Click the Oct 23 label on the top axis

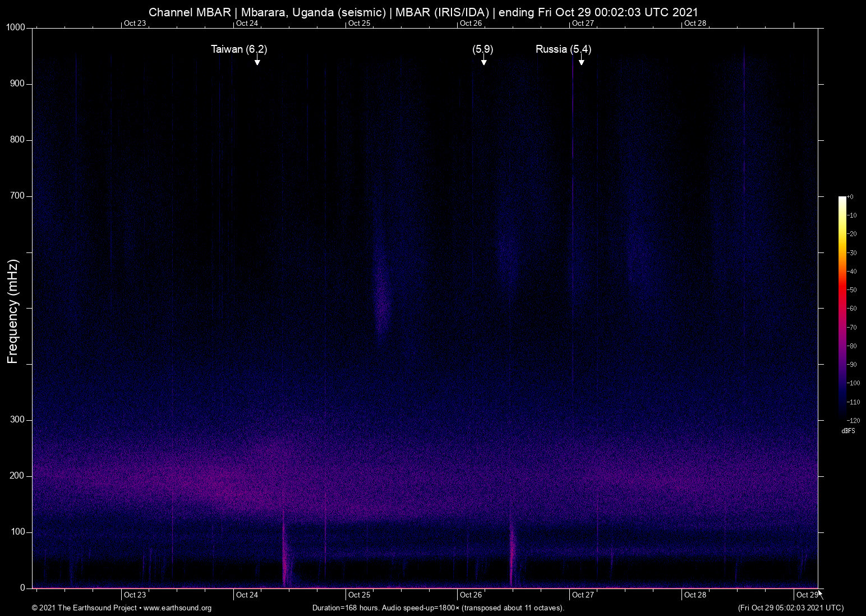[x=135, y=23]
